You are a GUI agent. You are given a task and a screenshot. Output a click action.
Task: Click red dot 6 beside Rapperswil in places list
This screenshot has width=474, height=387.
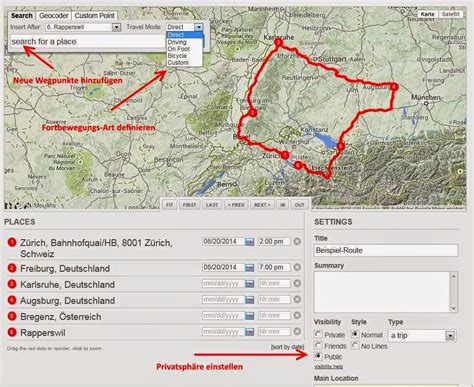coord(12,332)
